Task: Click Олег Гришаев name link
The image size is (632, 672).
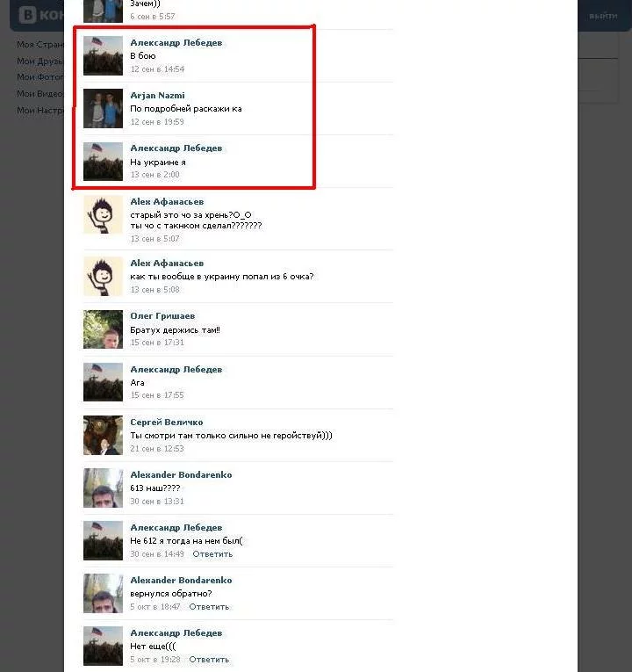Action: pos(162,316)
